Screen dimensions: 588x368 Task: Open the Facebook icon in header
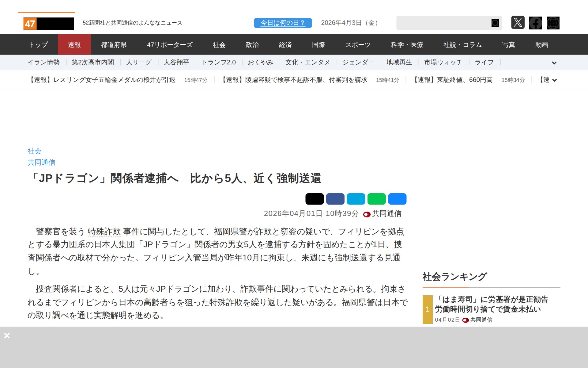click(x=535, y=23)
